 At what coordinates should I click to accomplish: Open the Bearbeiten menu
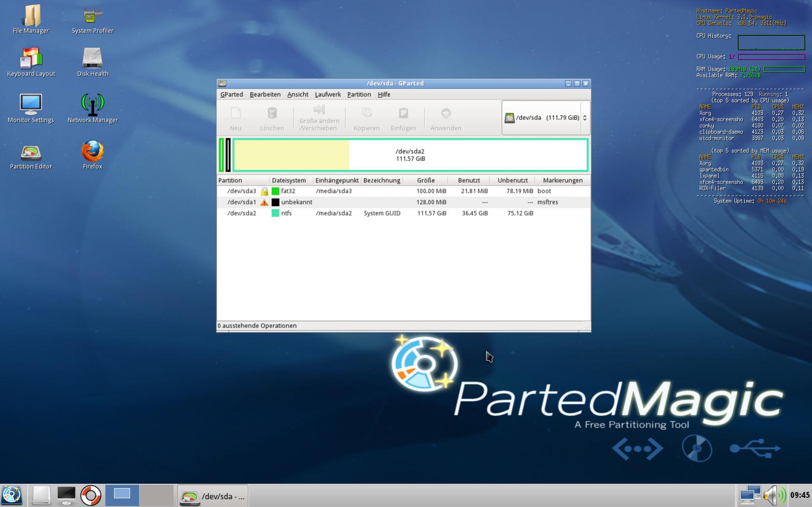265,94
